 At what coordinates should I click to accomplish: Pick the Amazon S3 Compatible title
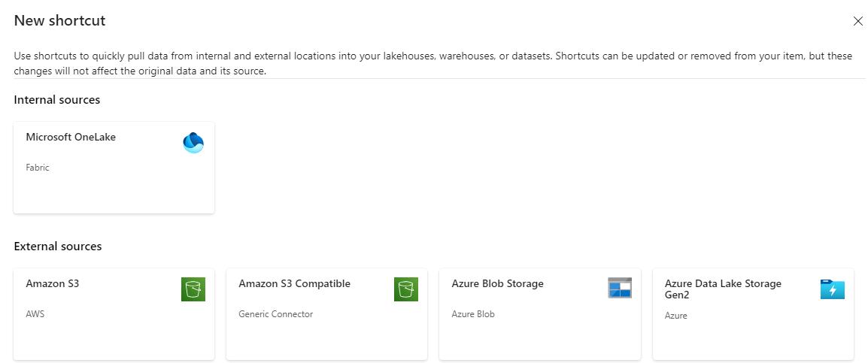coord(295,284)
